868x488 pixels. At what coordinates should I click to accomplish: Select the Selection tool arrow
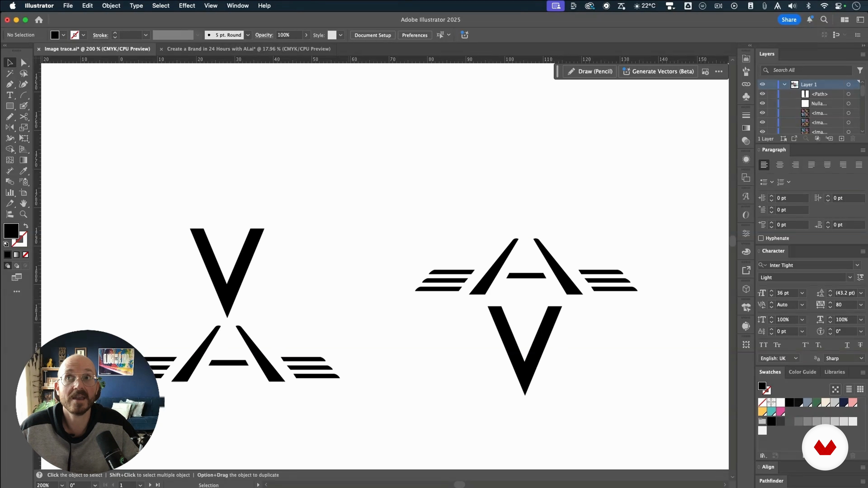click(x=10, y=63)
